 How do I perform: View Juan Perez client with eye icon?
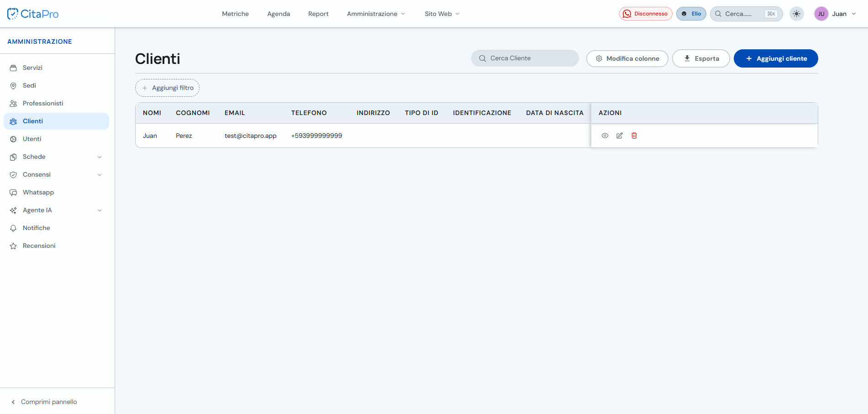605,136
